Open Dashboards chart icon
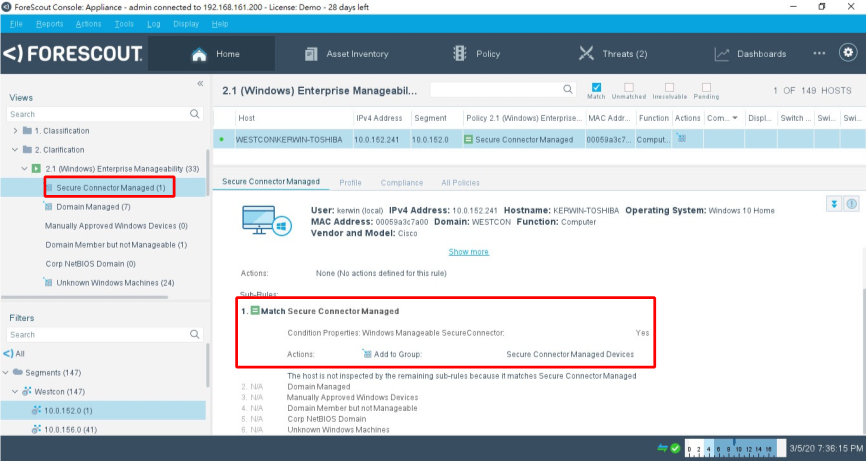This screenshot has width=866, height=461. point(721,54)
